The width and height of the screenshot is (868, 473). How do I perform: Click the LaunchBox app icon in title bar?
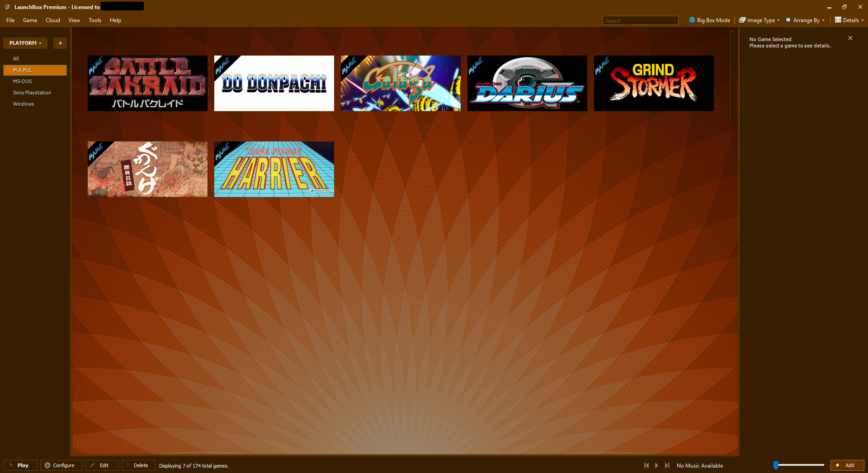[7, 7]
